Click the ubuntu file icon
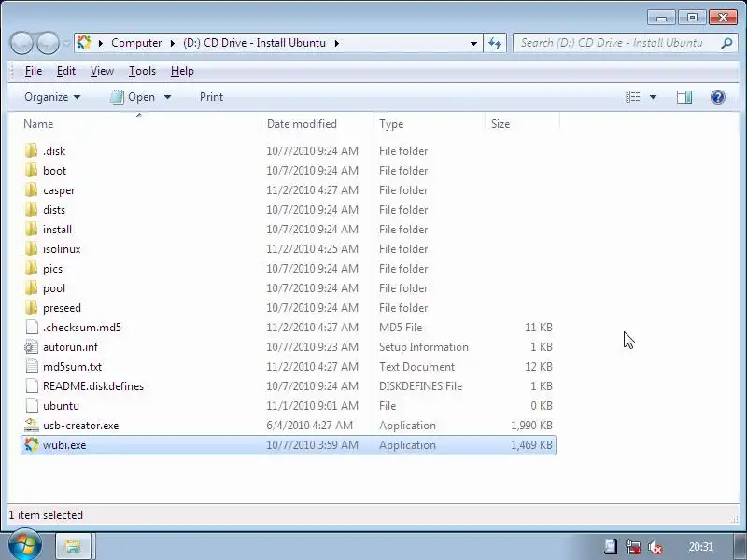The width and height of the screenshot is (747, 560). point(32,405)
